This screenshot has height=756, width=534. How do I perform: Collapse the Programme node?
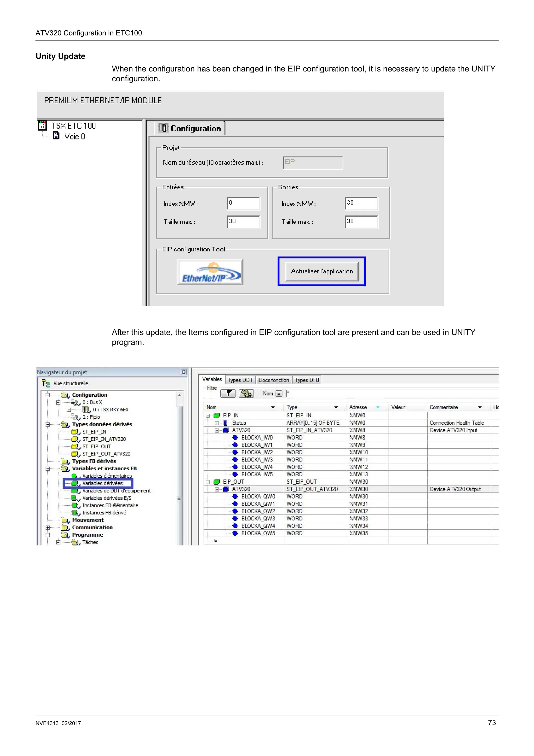tap(48, 535)
